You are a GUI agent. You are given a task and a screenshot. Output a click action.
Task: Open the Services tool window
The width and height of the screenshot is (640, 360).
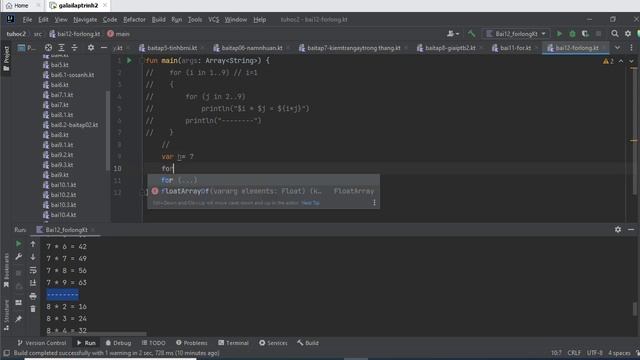click(273, 343)
